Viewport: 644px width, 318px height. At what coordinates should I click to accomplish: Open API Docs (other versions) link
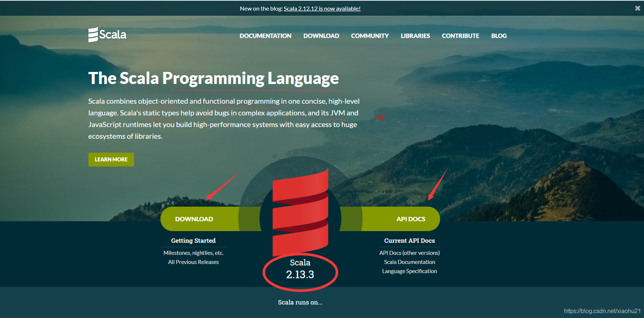pyautogui.click(x=409, y=253)
